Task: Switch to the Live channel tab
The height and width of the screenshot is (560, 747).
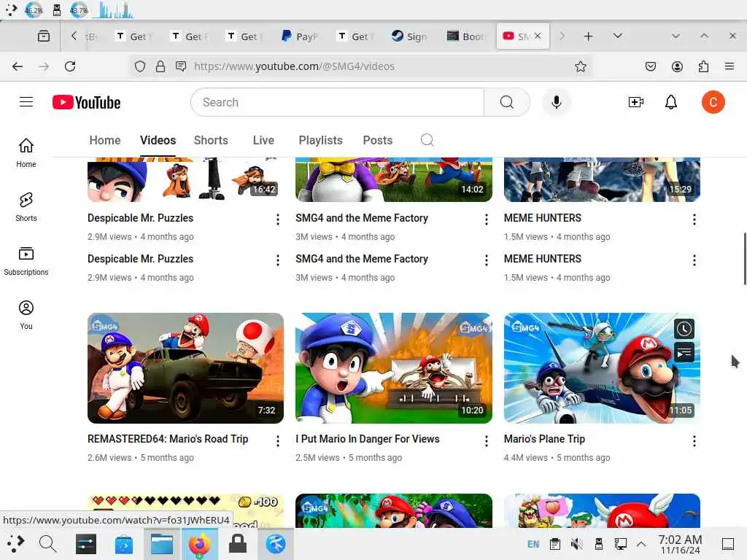Action: (263, 140)
